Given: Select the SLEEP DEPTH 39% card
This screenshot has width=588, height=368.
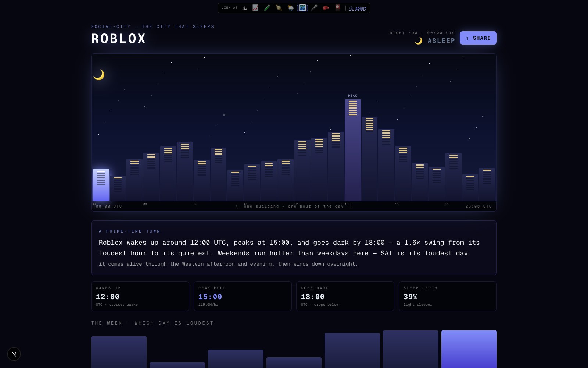Looking at the screenshot, I should (x=448, y=296).
